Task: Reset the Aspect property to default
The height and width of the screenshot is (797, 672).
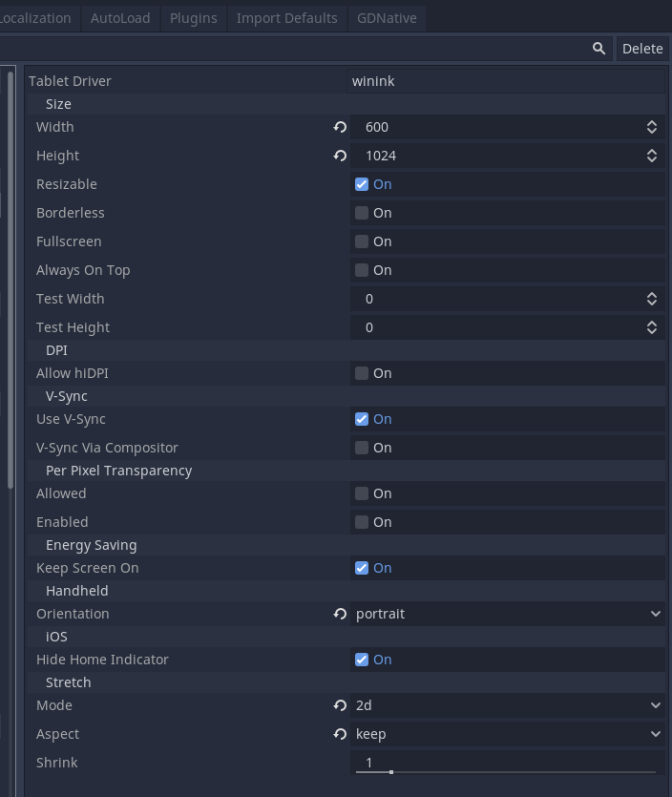Action: click(x=340, y=734)
